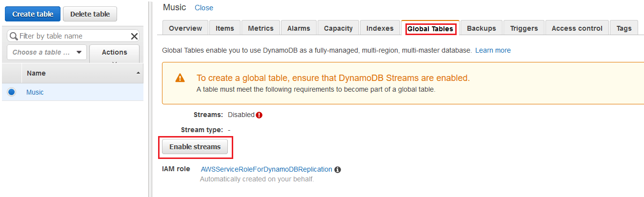
Task: Click the Enable streams button
Action: coord(195,147)
